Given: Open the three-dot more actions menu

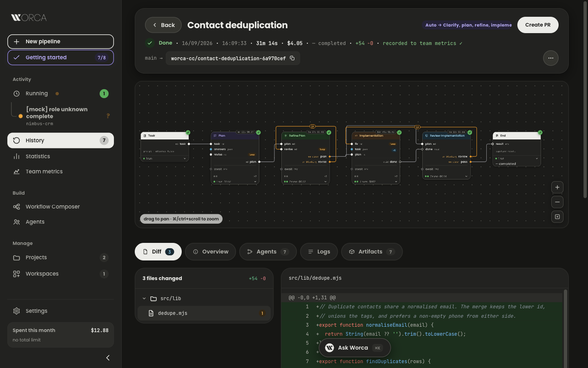Looking at the screenshot, I should pyautogui.click(x=551, y=58).
